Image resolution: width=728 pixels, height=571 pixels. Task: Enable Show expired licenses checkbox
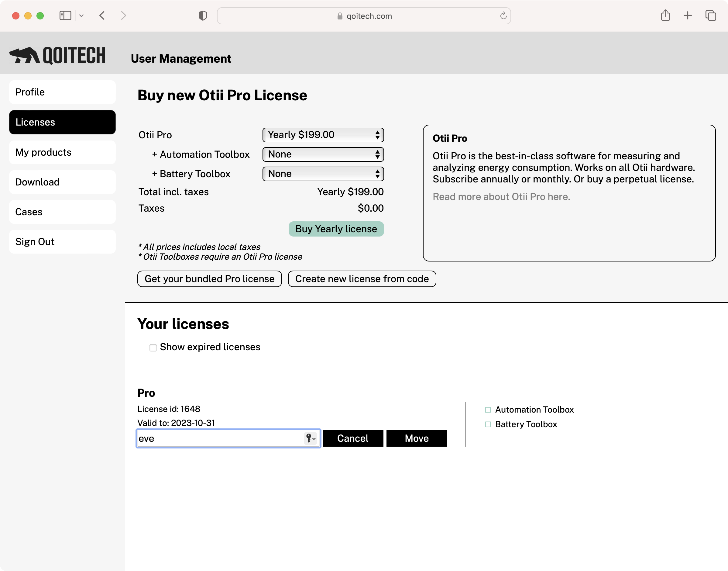(153, 347)
